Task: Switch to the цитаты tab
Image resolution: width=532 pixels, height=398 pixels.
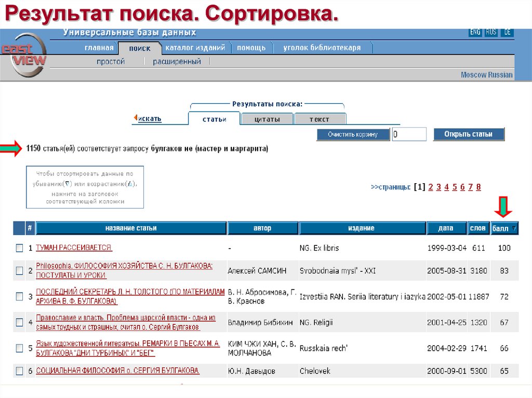Action: coord(267,119)
